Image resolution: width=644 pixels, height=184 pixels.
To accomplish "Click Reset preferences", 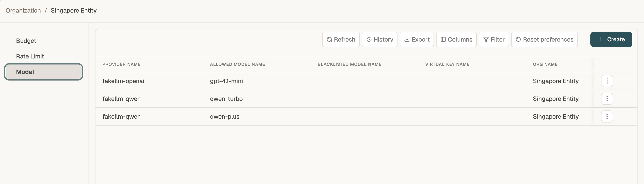I will tap(544, 39).
